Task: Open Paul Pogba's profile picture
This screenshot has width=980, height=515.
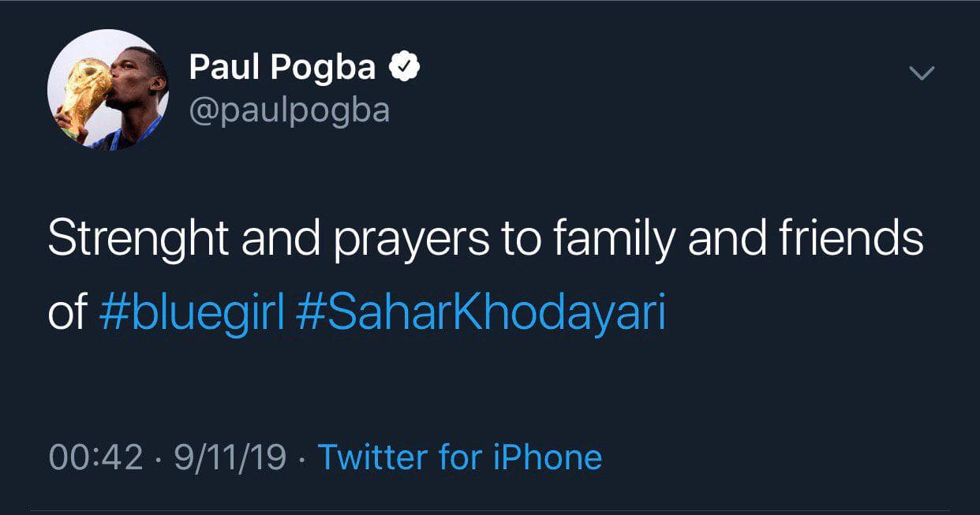Action: pos(108,90)
